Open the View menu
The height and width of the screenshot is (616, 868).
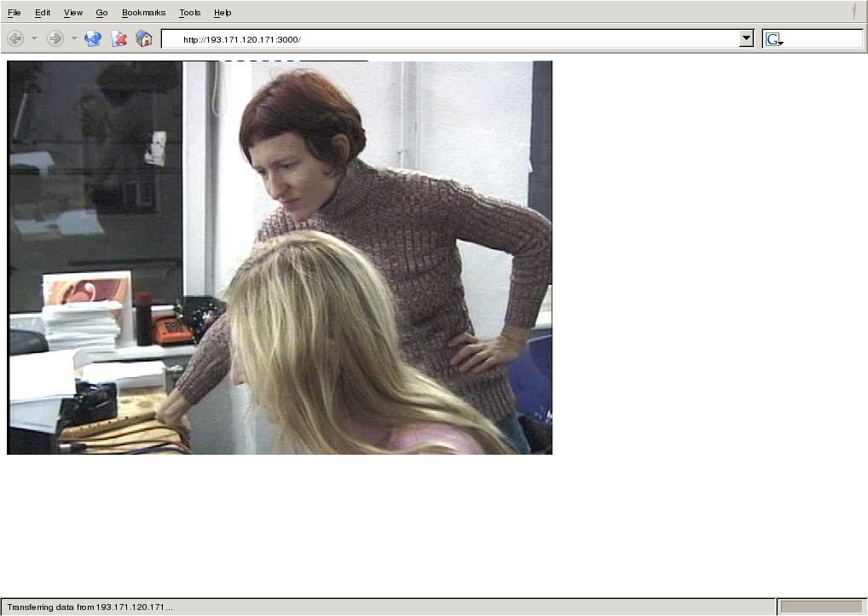tap(73, 12)
